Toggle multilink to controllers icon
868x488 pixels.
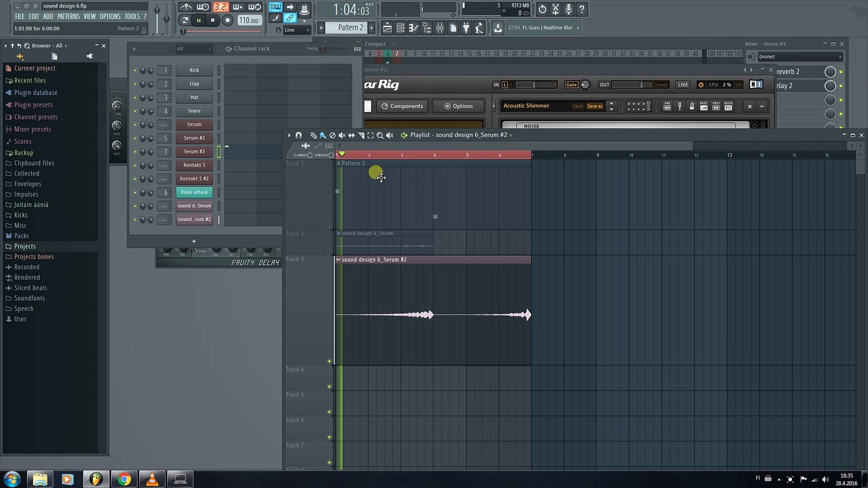[x=290, y=19]
